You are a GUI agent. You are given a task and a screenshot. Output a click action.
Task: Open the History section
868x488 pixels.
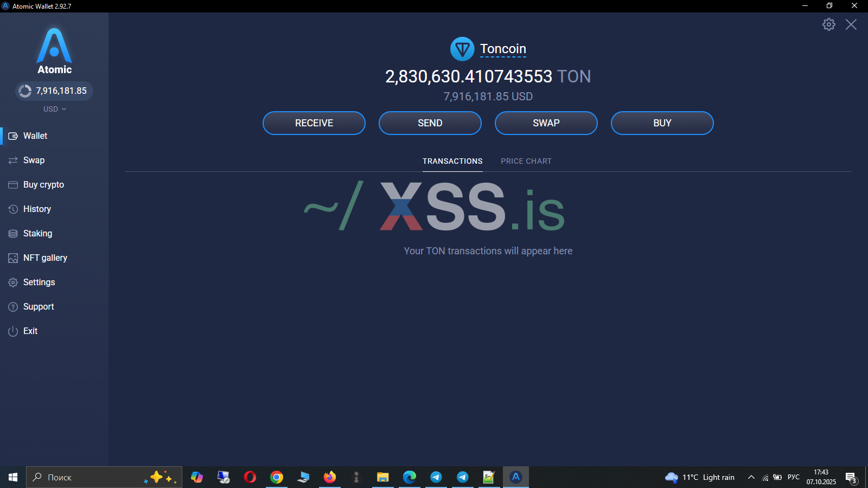click(x=37, y=209)
